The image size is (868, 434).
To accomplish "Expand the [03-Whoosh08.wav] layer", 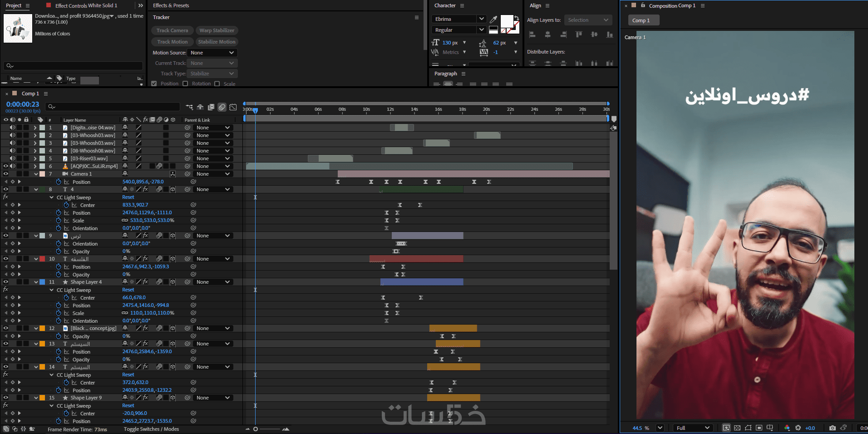I will (x=35, y=151).
